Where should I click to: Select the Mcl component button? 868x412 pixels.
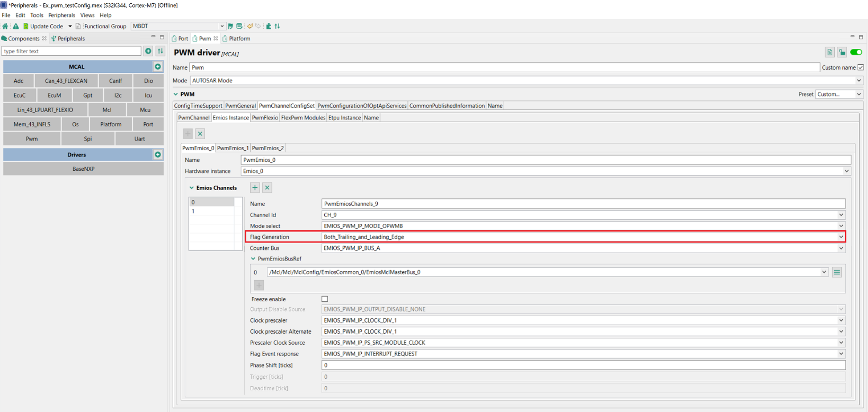tap(107, 110)
